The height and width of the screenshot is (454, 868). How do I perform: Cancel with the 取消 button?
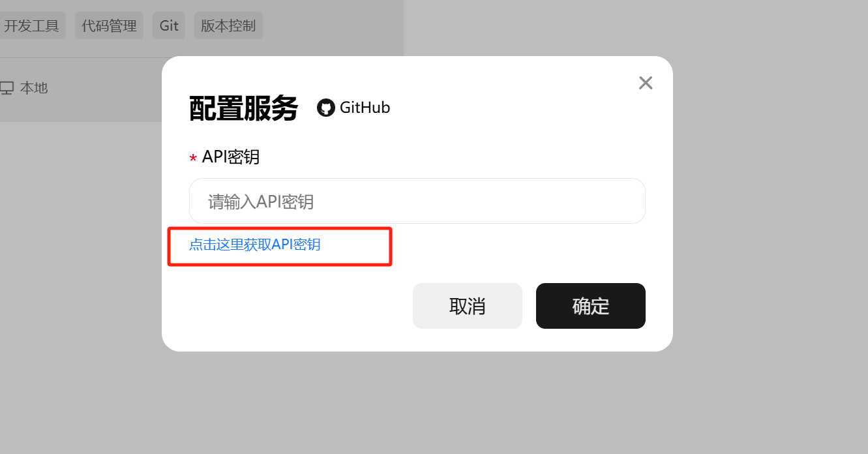[468, 306]
